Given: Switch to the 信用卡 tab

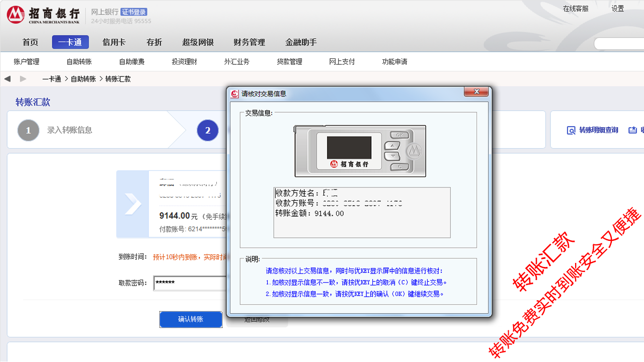Looking at the screenshot, I should tap(114, 42).
